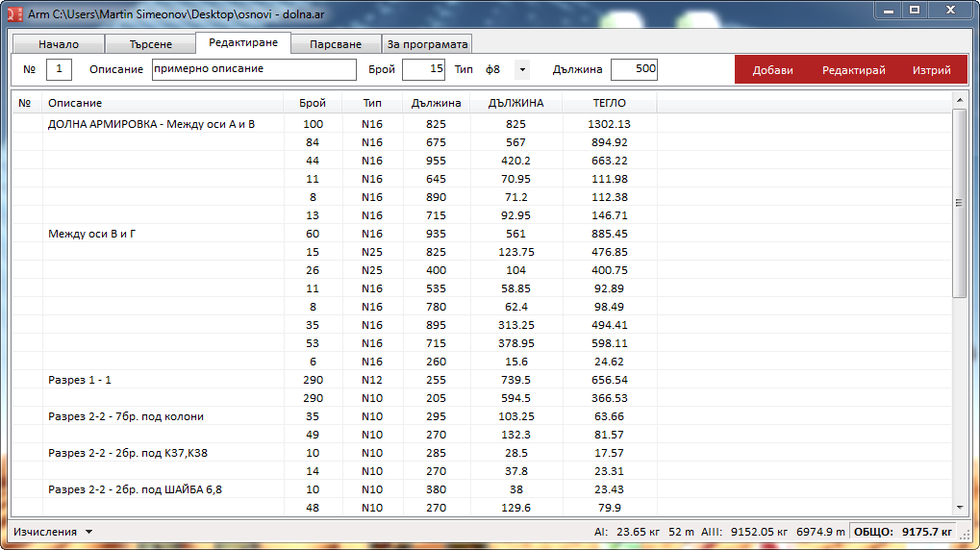The height and width of the screenshot is (550, 980).
Task: Switch to the Начало tab
Action: click(x=59, y=44)
